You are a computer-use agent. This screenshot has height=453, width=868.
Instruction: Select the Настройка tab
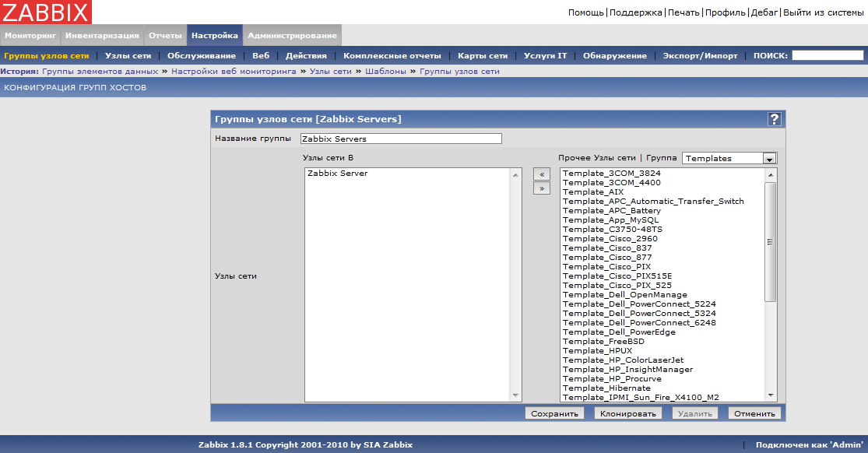215,36
